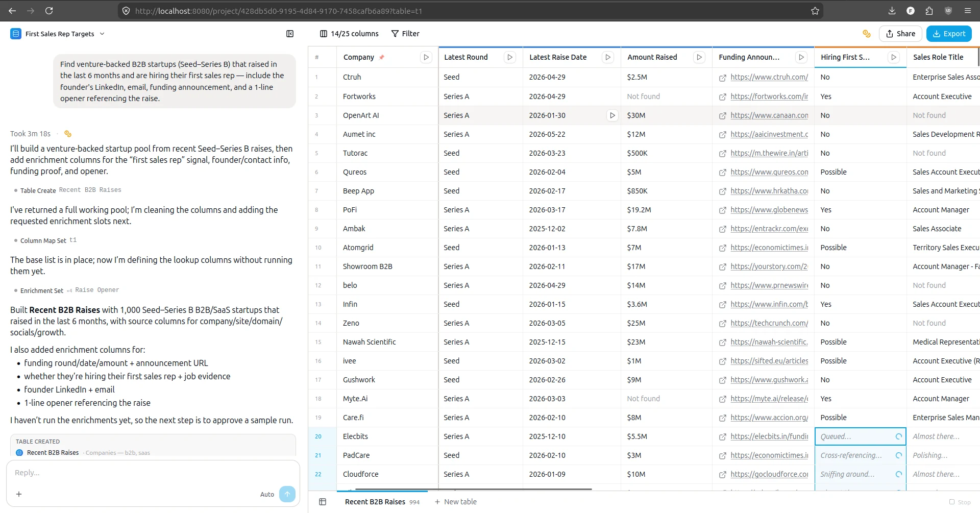Click the send arrow in reply box
980x513 pixels.
pos(287,494)
